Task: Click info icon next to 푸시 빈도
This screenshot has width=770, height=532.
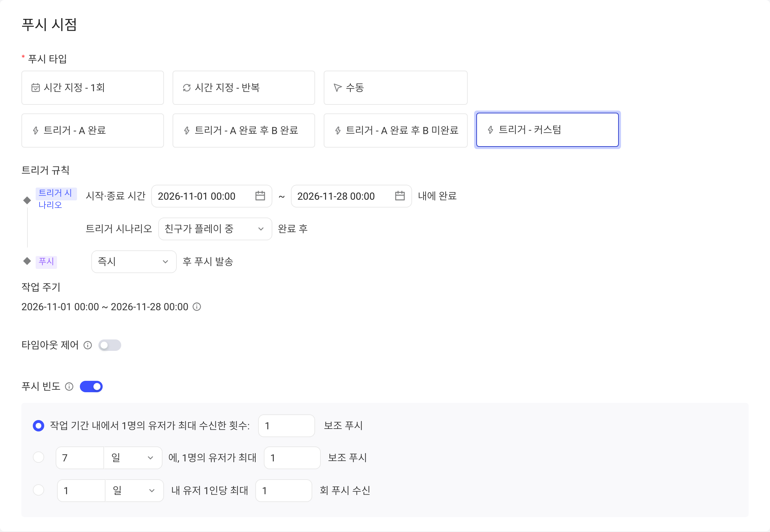Action: click(x=69, y=387)
